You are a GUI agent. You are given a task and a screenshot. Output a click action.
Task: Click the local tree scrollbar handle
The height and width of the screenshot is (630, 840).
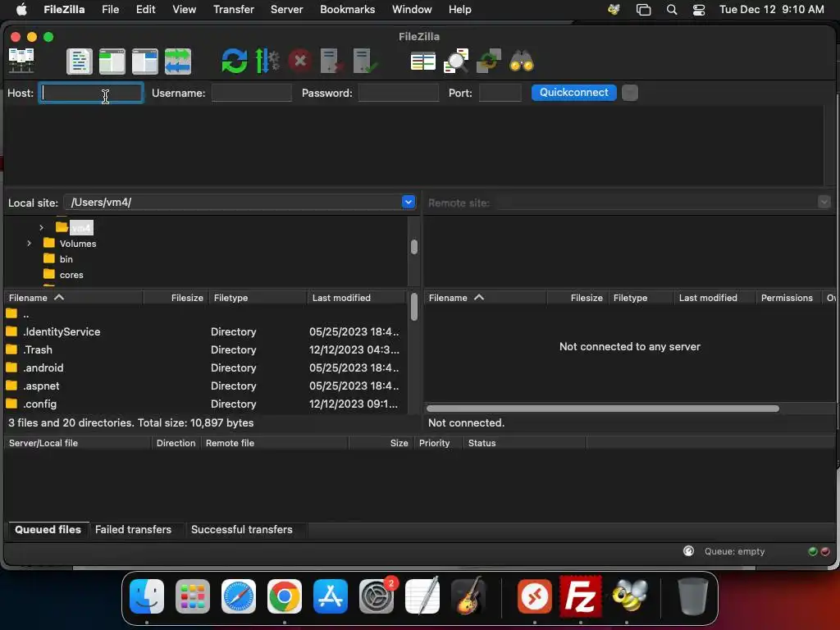pyautogui.click(x=413, y=247)
